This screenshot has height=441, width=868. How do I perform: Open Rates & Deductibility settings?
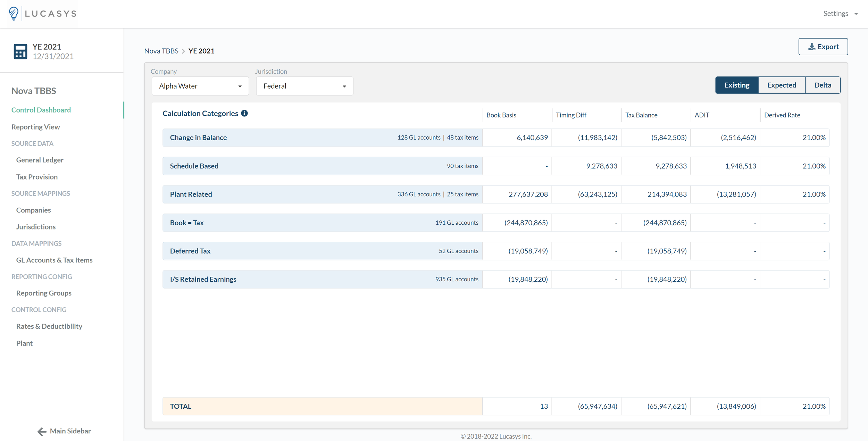(49, 326)
